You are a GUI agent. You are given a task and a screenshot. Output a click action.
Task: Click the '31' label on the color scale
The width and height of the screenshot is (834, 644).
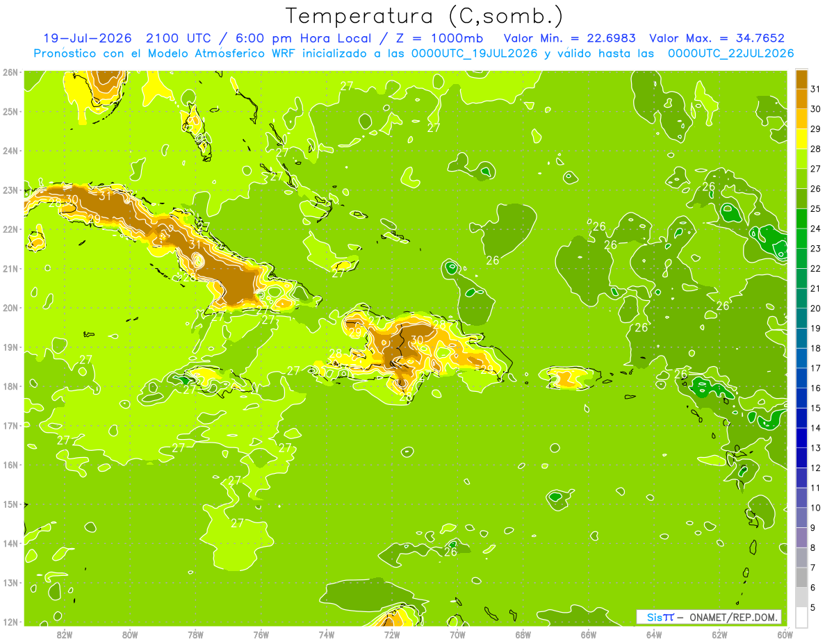pos(815,89)
